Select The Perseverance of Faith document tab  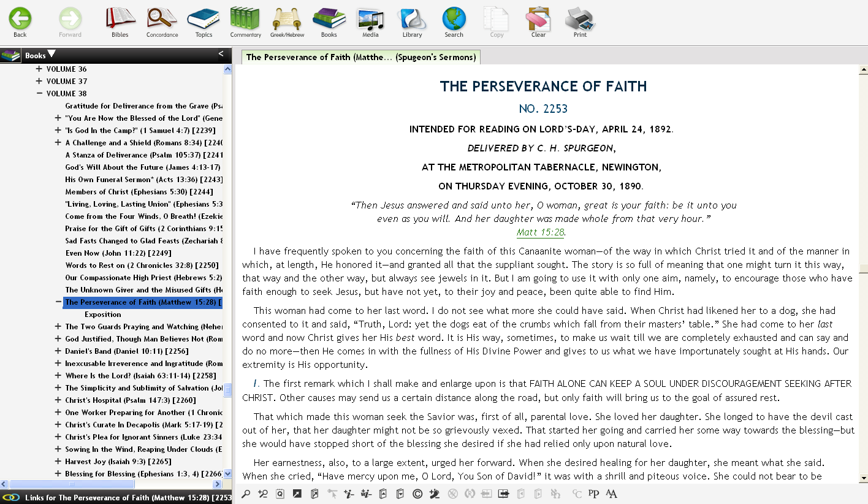pos(361,57)
